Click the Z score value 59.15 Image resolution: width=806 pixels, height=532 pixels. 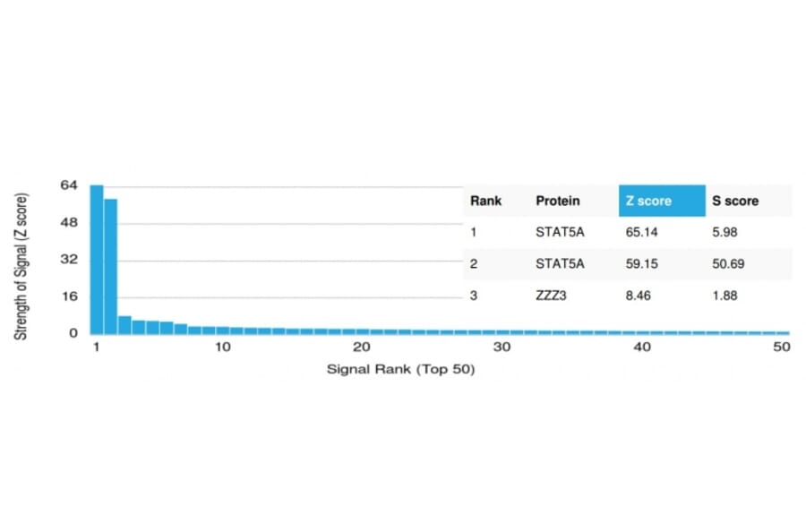[x=644, y=264]
